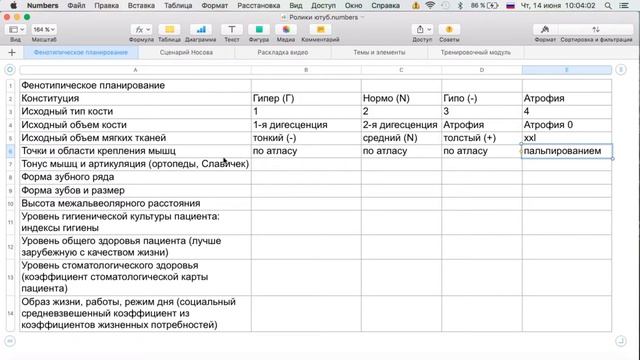Click the add-row handle at table's bottom-left
Image resolution: width=640 pixels, height=360 pixels.
tap(10, 341)
